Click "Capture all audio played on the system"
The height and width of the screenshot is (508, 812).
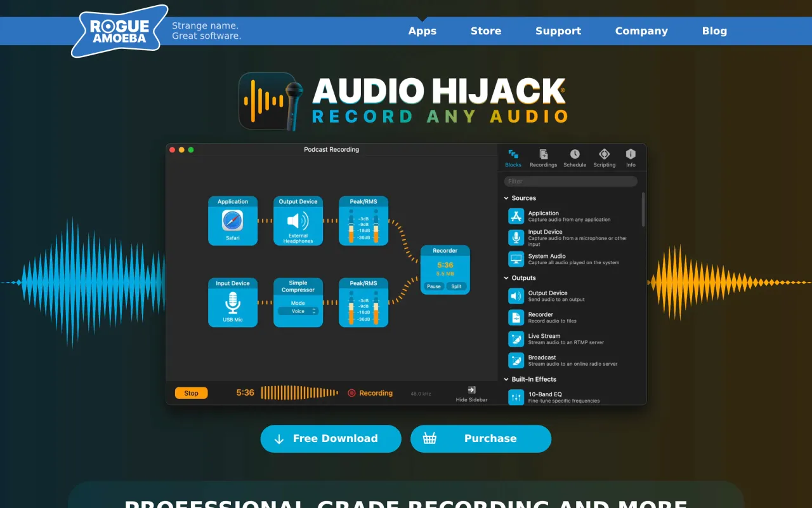573,263
